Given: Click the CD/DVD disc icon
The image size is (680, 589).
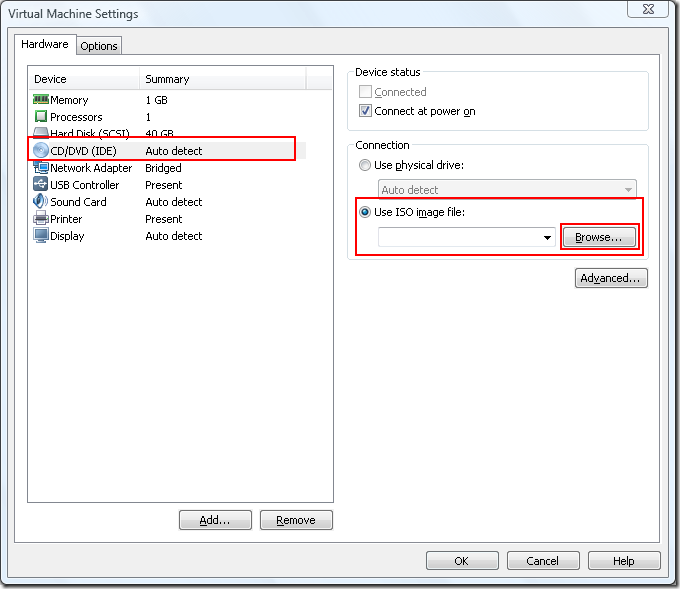Looking at the screenshot, I should 41,151.
